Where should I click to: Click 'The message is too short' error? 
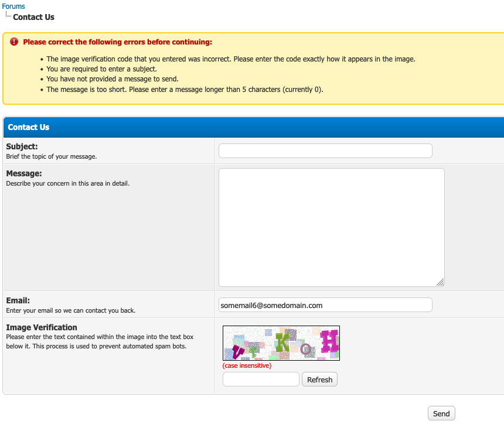click(x=185, y=89)
